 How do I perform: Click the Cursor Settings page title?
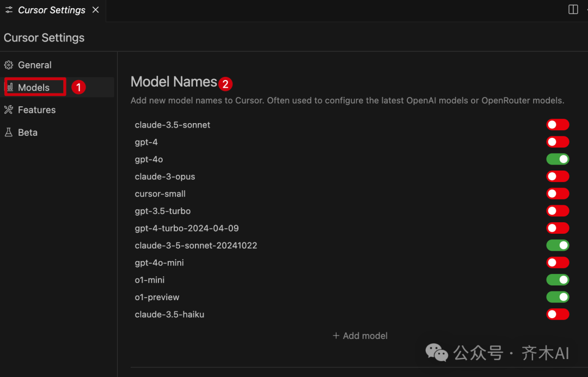[44, 38]
